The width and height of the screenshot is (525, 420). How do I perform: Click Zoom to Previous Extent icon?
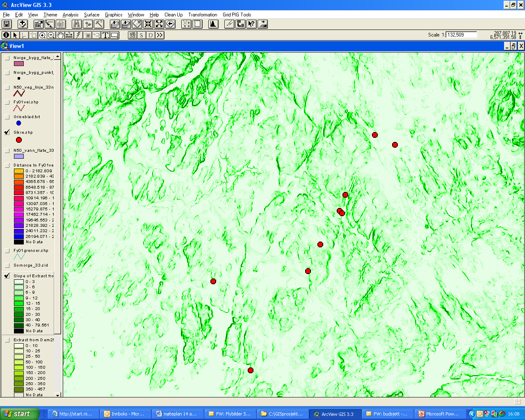pos(170,24)
